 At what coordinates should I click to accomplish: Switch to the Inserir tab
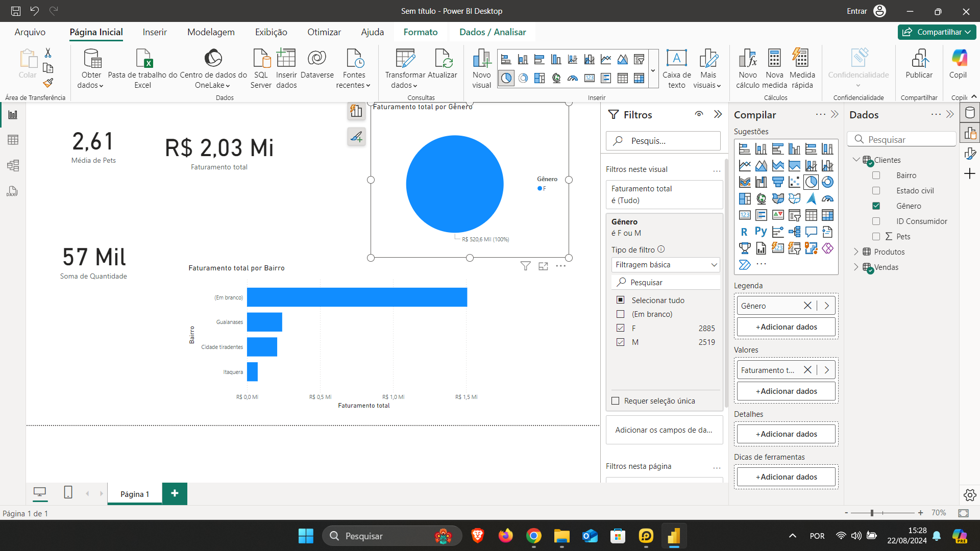click(155, 32)
